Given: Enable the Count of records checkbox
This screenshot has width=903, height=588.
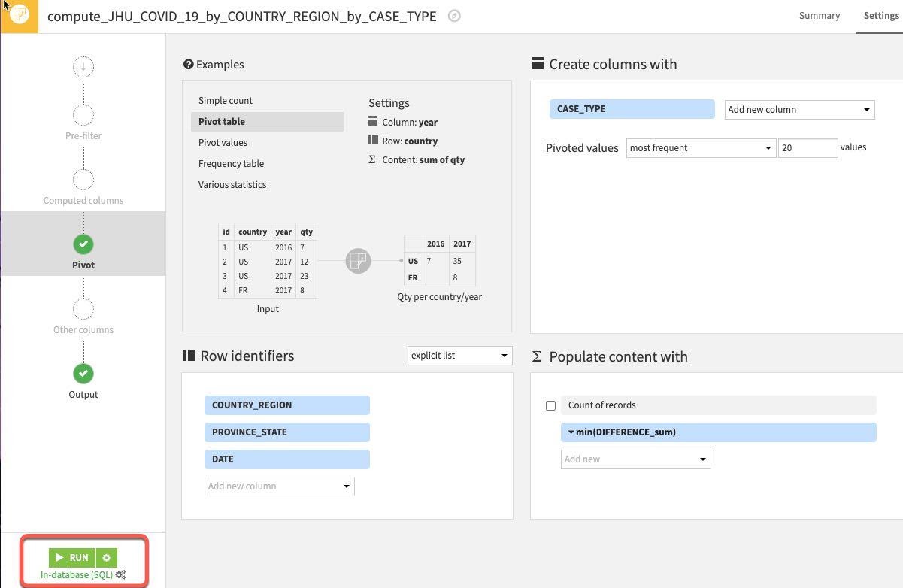Looking at the screenshot, I should [551, 405].
